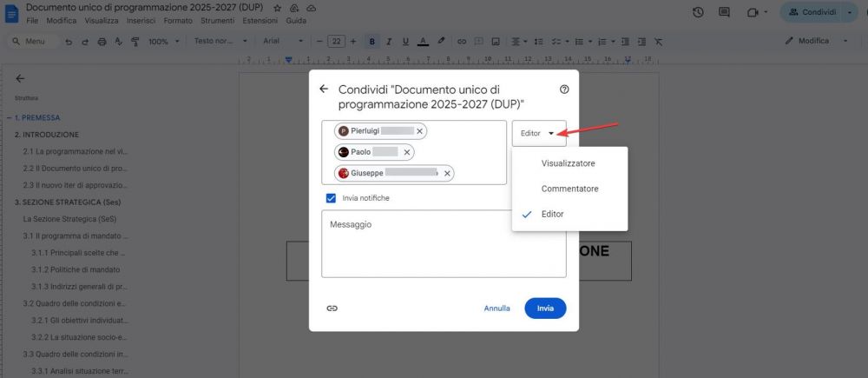Open the help icon in the share dialog

pyautogui.click(x=564, y=90)
